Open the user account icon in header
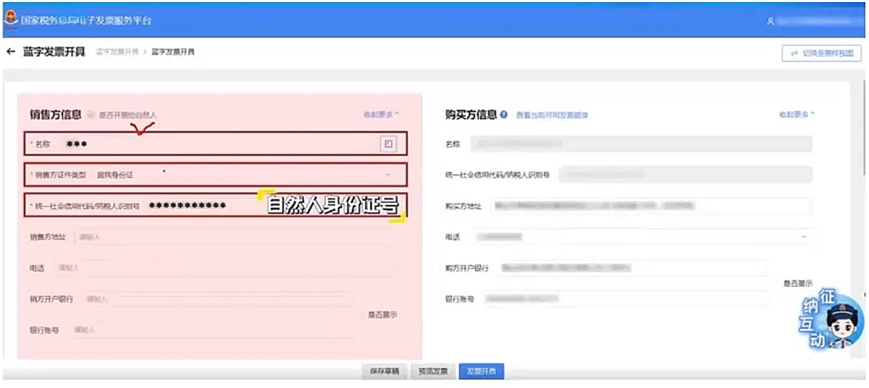869x388 pixels. coord(770,21)
